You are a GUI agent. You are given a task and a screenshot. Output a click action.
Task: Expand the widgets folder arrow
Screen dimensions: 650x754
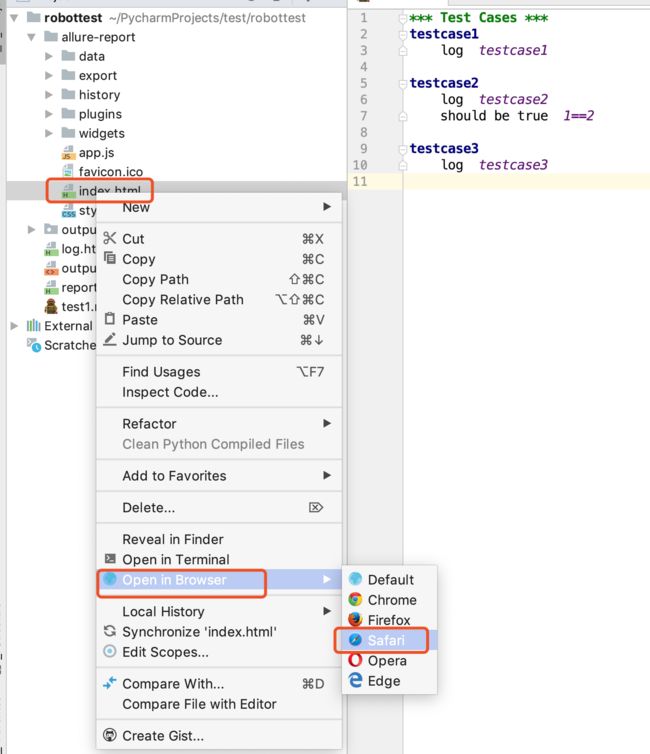click(x=50, y=134)
